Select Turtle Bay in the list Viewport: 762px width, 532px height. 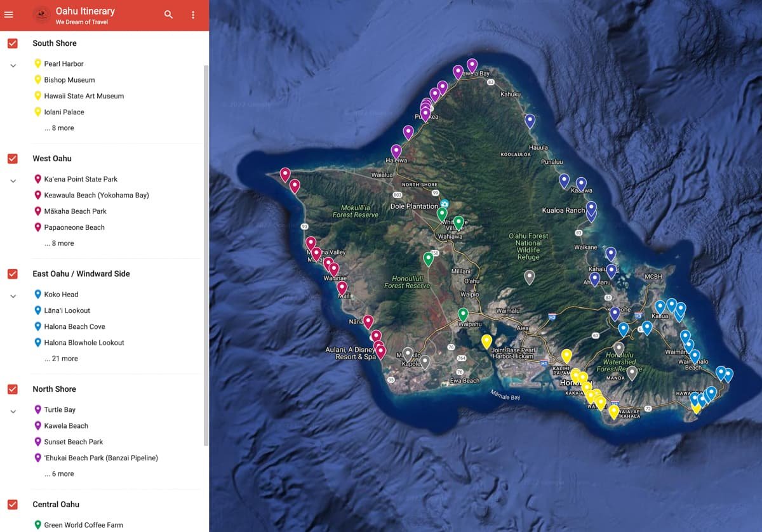point(60,410)
